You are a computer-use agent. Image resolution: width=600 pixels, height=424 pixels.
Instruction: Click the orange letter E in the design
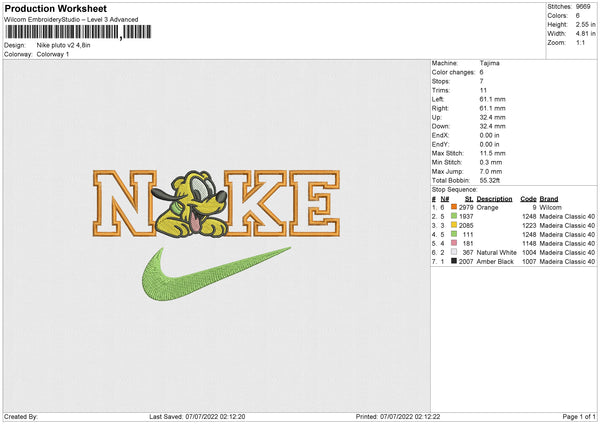pos(315,203)
